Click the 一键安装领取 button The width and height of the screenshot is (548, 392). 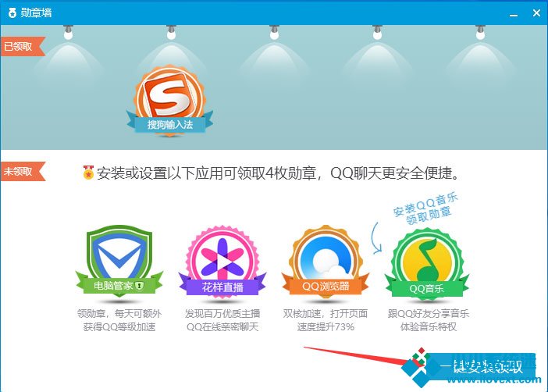click(x=481, y=366)
